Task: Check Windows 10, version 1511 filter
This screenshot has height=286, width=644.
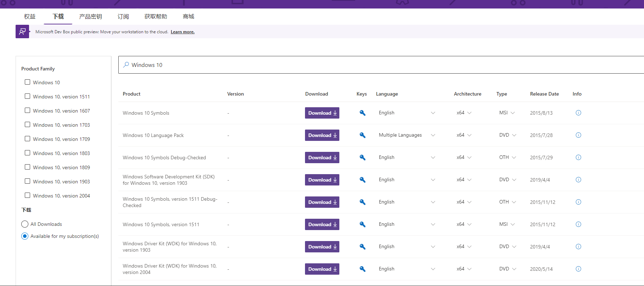Action: coord(27,96)
